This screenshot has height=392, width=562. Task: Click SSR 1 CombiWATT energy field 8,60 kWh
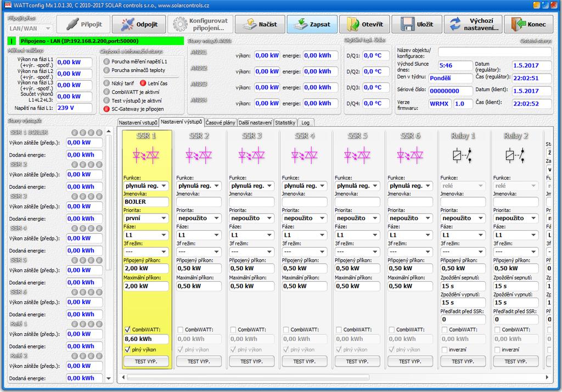(x=146, y=339)
